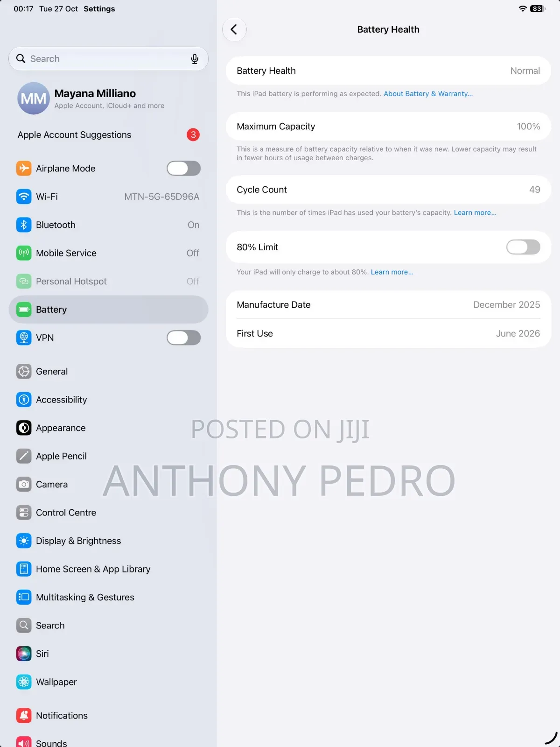The width and height of the screenshot is (560, 747).
Task: Tap MTN-5G-65D96A network name
Action: coord(161,197)
